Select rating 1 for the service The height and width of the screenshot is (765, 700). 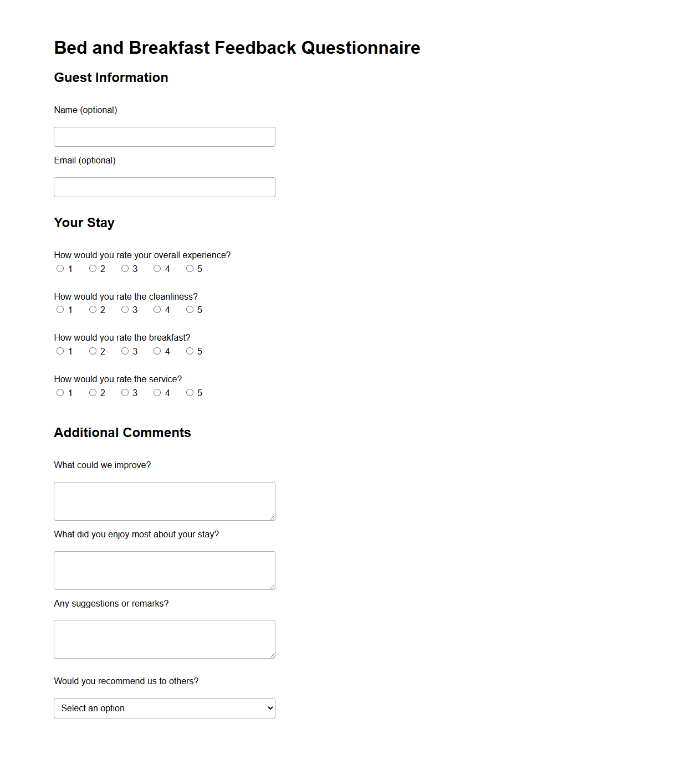tap(60, 392)
